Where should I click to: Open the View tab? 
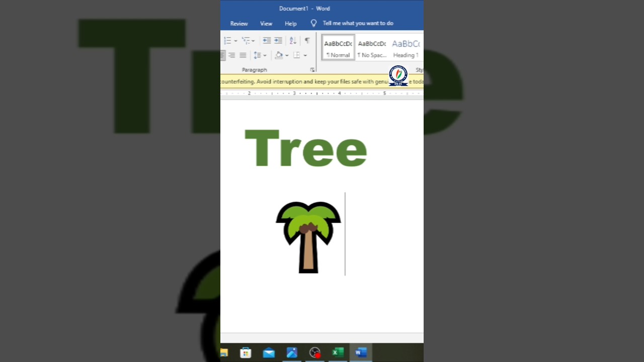coord(266,24)
